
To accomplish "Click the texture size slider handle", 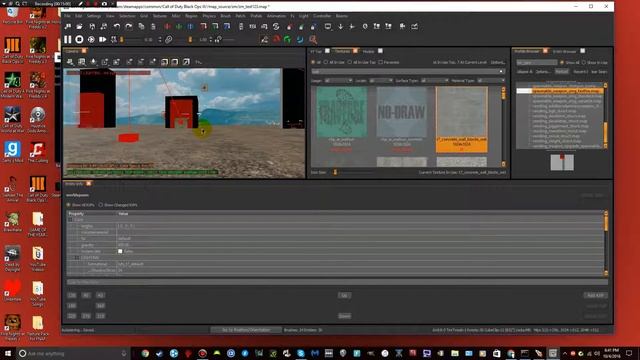I will tap(335, 172).
